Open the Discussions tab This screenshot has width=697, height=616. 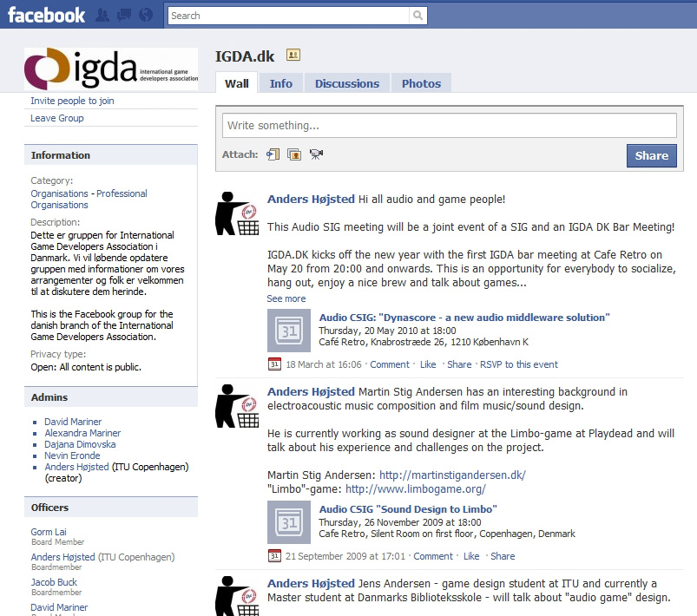(x=347, y=83)
